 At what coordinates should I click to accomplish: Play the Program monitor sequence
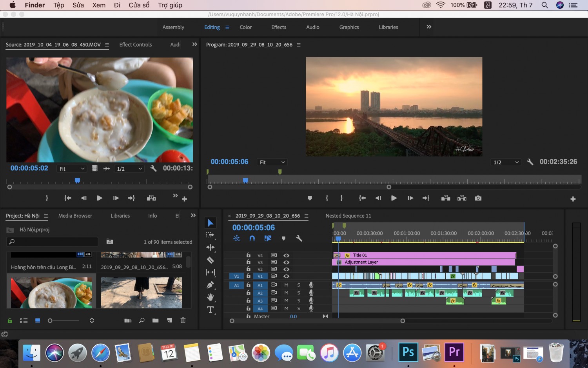(x=394, y=198)
